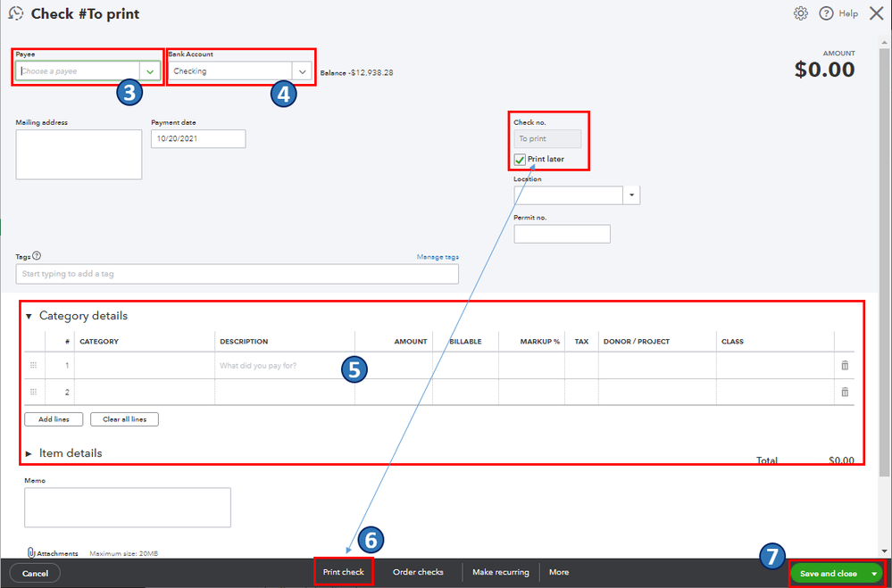Click the Choose a payee field
Image resolution: width=892 pixels, height=588 pixels.
coord(78,71)
